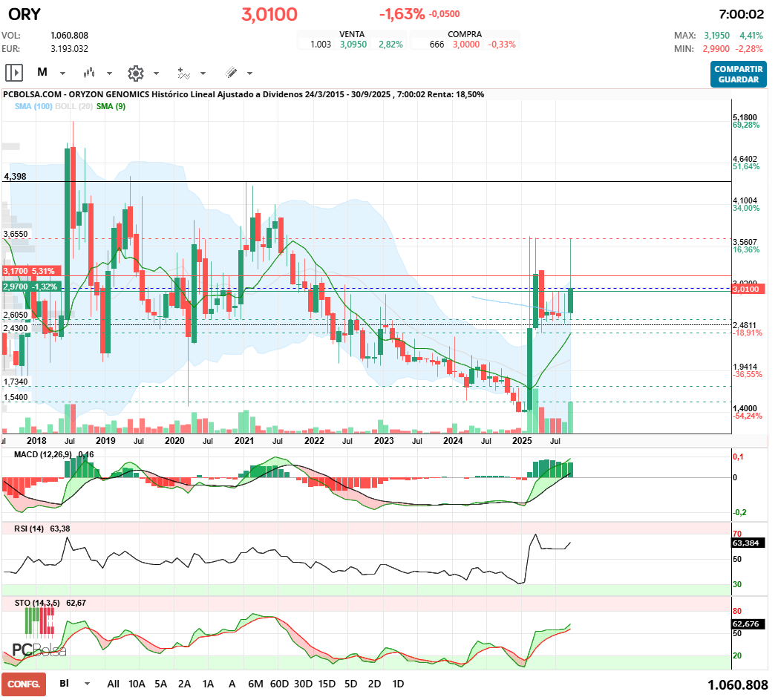
Task: Expand the indicators dropdown arrow
Action: coord(203,73)
